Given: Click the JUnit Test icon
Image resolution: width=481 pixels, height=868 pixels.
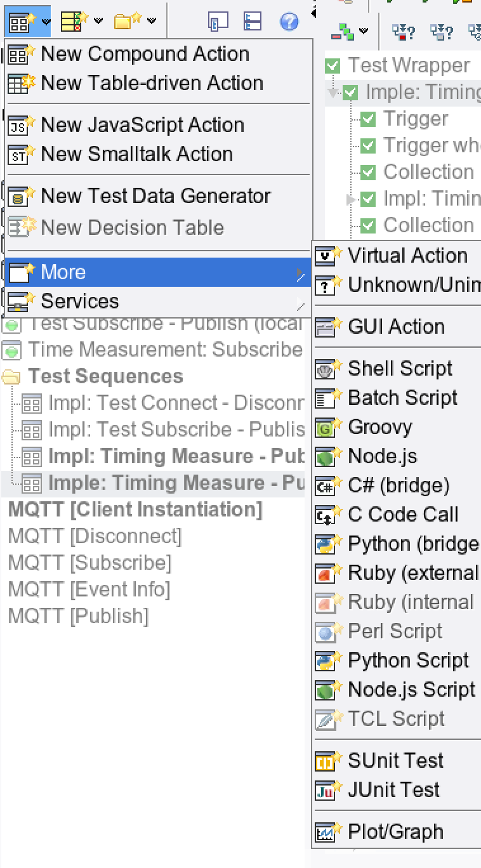Looking at the screenshot, I should [325, 790].
